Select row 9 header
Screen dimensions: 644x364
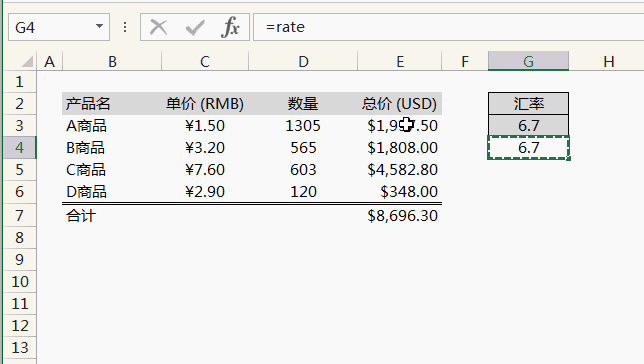point(19,260)
